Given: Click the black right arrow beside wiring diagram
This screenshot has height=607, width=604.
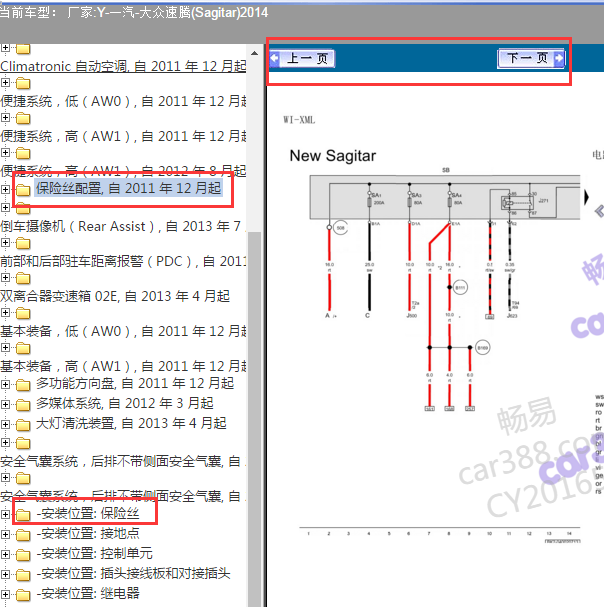Looking at the screenshot, I should [587, 197].
